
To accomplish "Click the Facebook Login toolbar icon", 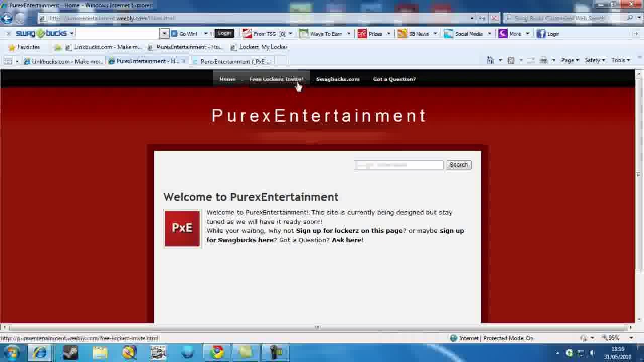I will click(x=541, y=34).
